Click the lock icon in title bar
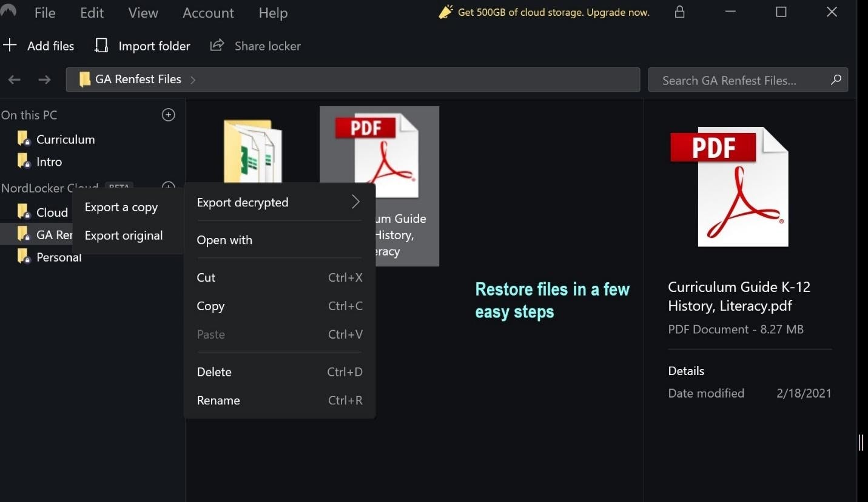 pos(680,12)
